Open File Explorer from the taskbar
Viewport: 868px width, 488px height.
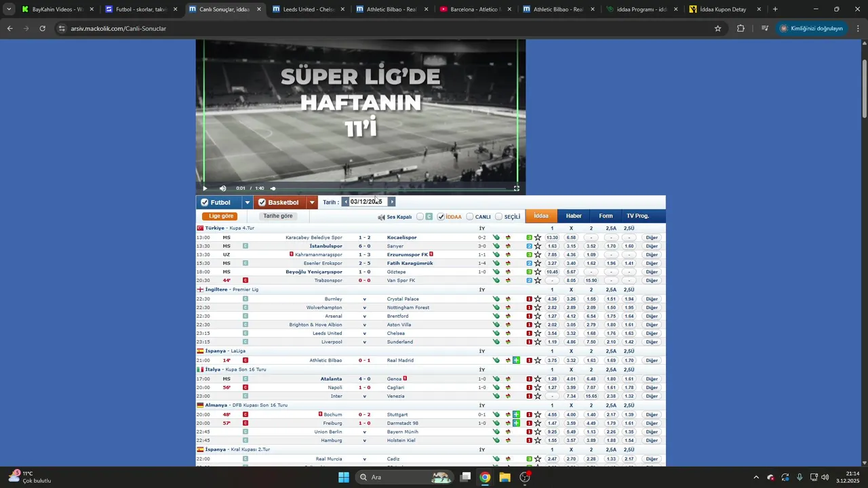tap(505, 477)
